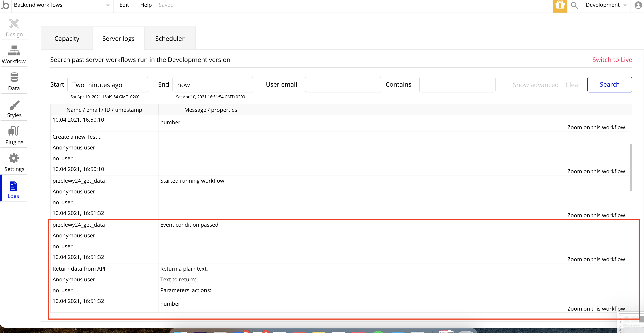Select the Logs document icon
The image size is (644, 333).
click(13, 186)
